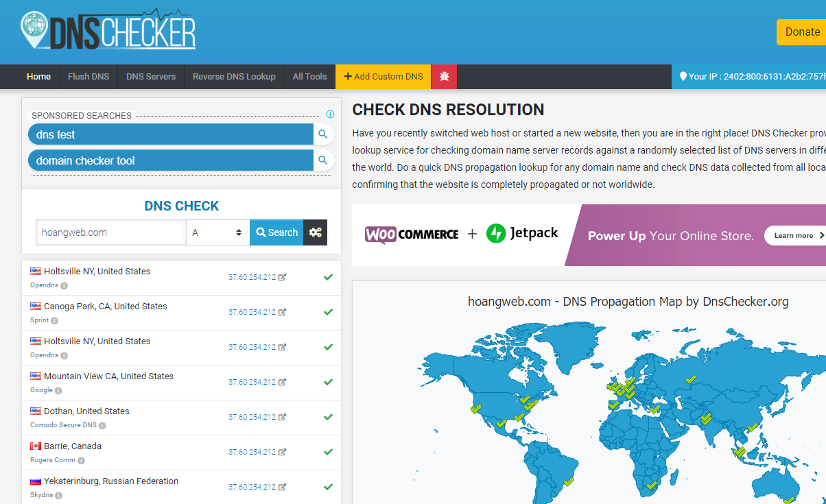Click the Canada flag icon

tap(36, 446)
